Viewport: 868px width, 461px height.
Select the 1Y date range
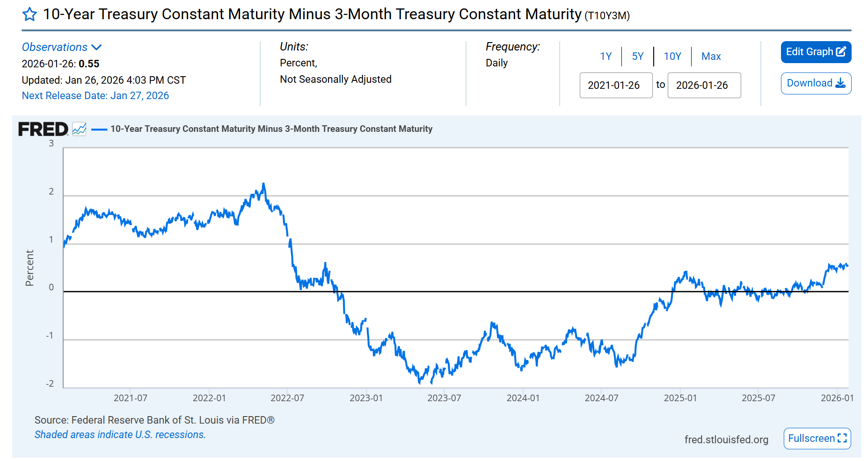(x=605, y=56)
